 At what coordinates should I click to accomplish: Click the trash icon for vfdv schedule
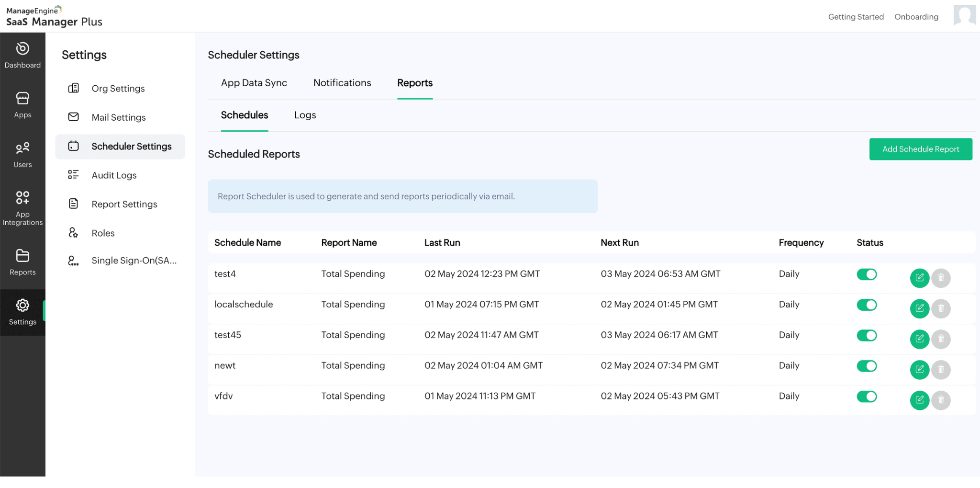click(x=941, y=400)
